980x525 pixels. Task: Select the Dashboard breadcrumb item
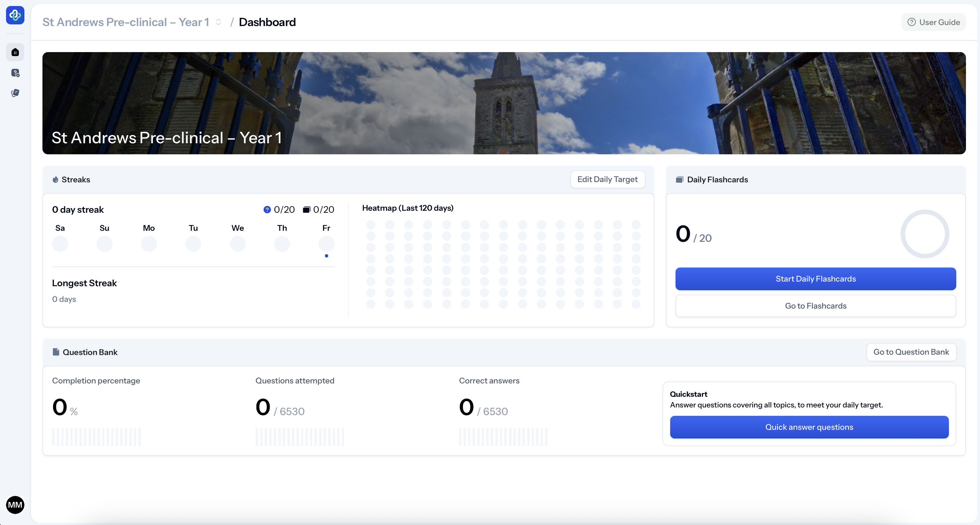pyautogui.click(x=267, y=22)
